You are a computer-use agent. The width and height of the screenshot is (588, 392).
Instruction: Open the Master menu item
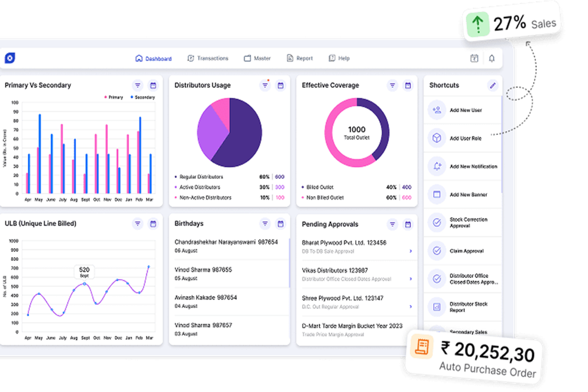tap(258, 58)
